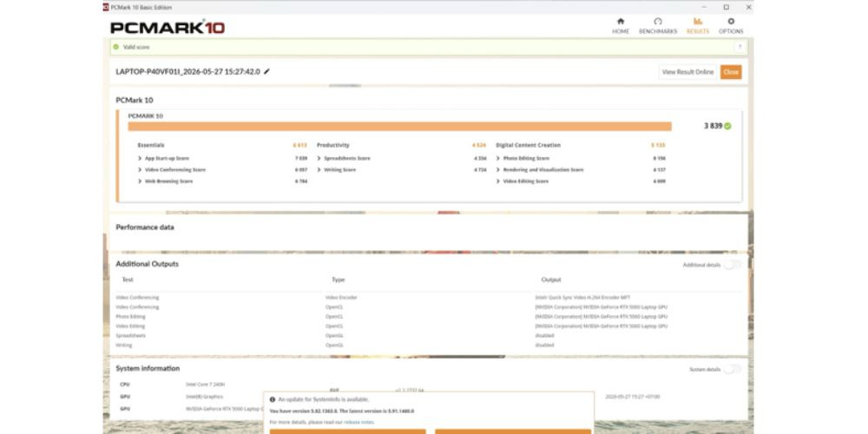Image resolution: width=868 pixels, height=434 pixels.
Task: Toggle the System details switch
Action: click(x=733, y=369)
